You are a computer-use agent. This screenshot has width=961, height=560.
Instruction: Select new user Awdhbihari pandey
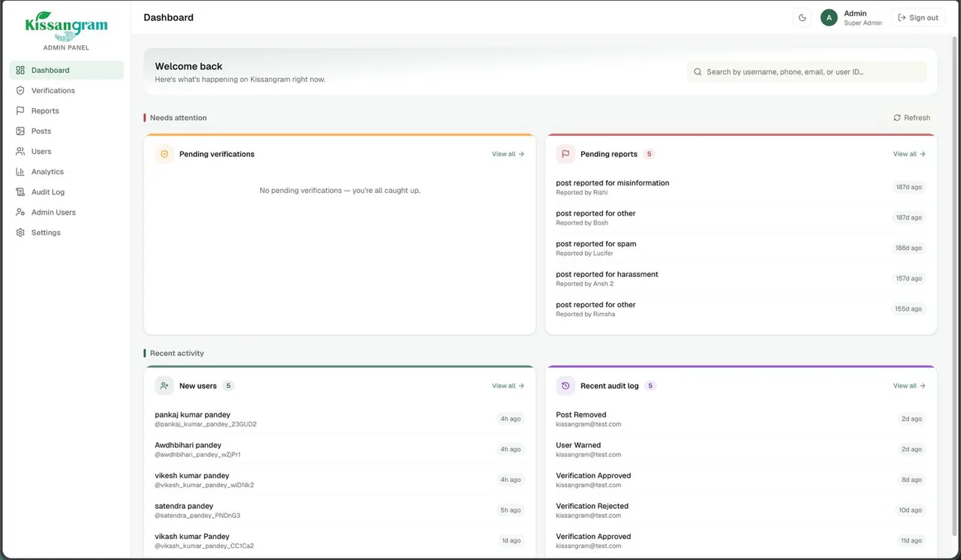[340, 450]
